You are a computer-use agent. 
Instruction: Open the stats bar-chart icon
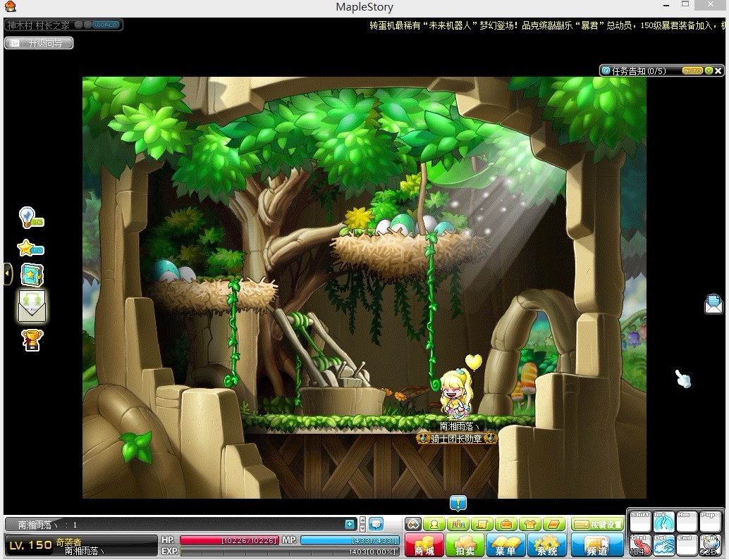[x=458, y=525]
